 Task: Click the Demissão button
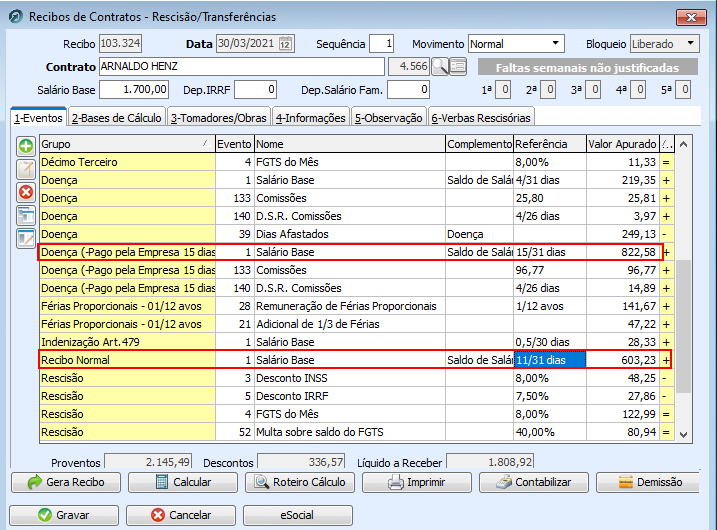[x=648, y=482]
